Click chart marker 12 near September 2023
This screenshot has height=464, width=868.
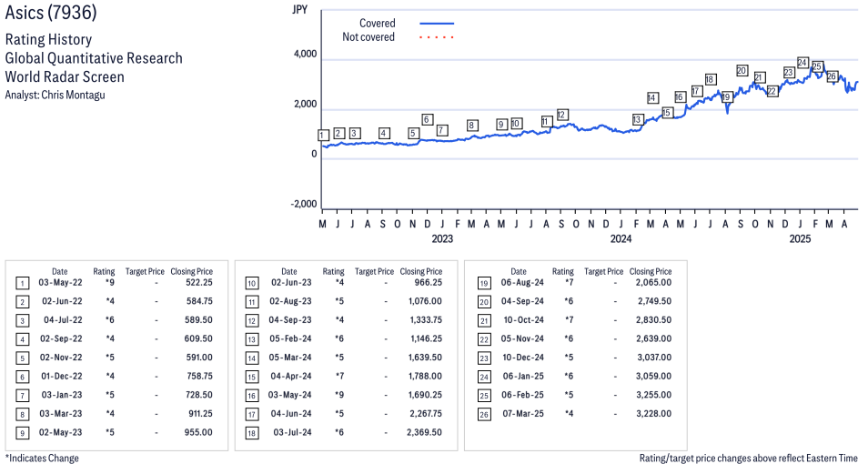[x=562, y=115]
